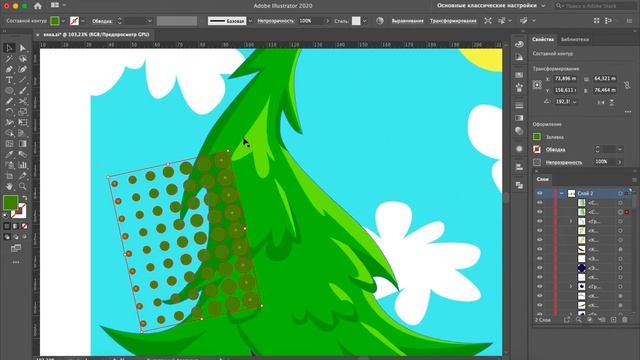This screenshot has height=360, width=640.
Task: Select the Eyedropper tool
Action: [9, 154]
